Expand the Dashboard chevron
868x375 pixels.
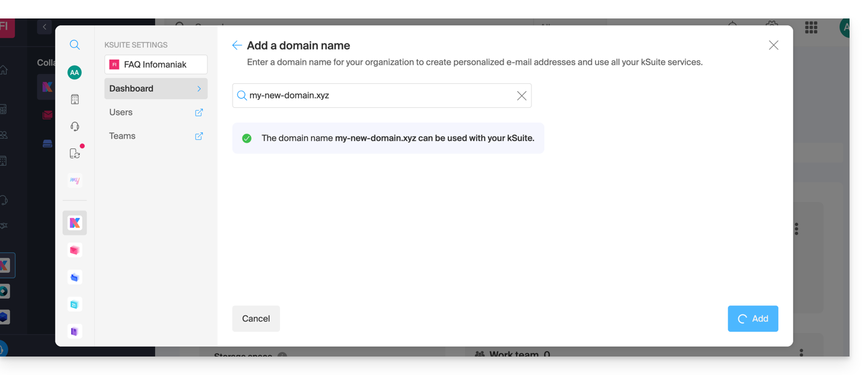[x=199, y=89]
